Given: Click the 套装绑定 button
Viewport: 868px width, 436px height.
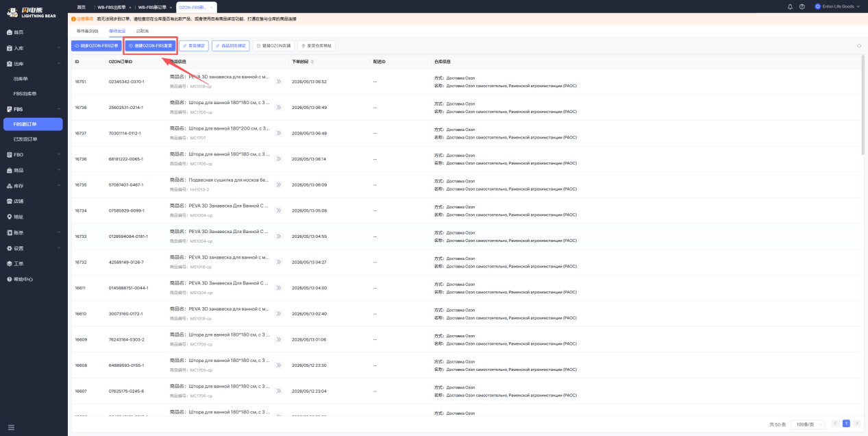Looking at the screenshot, I should point(194,46).
